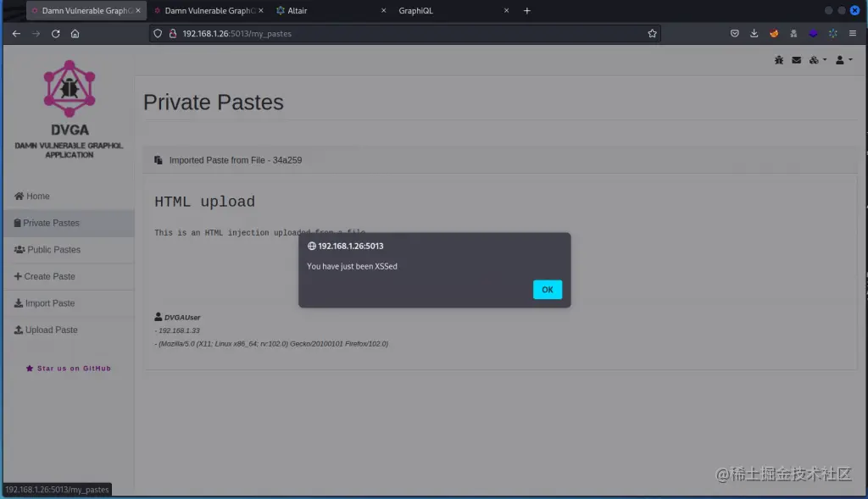Click the padlock site security icon
This screenshot has height=499, width=868.
pos(173,34)
